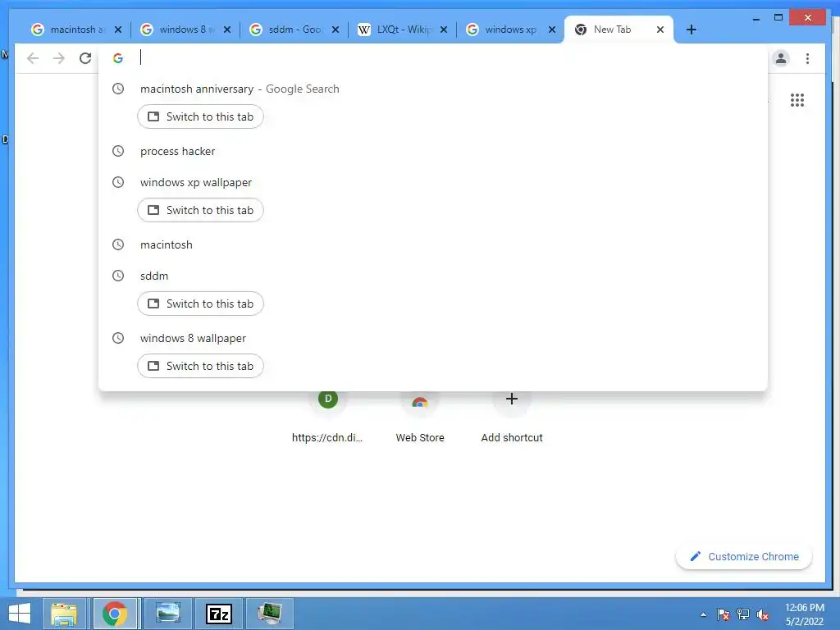Open the Chrome three-dot menu

(807, 58)
